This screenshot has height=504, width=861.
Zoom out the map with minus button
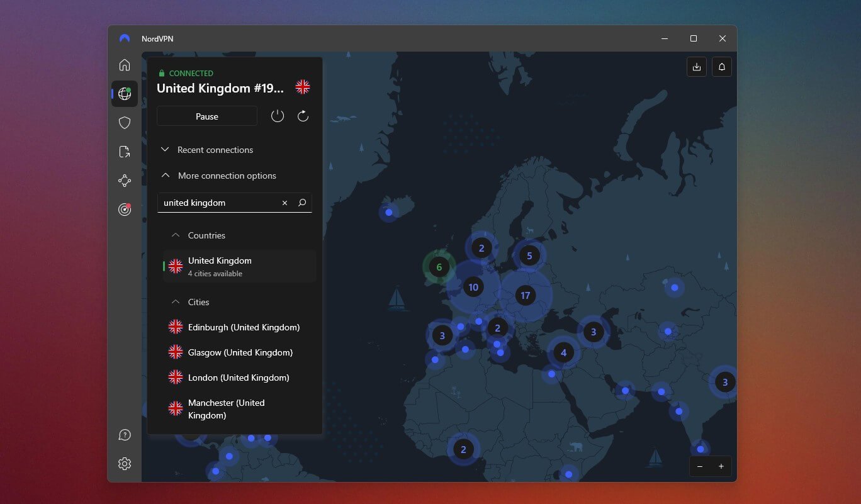coord(700,466)
